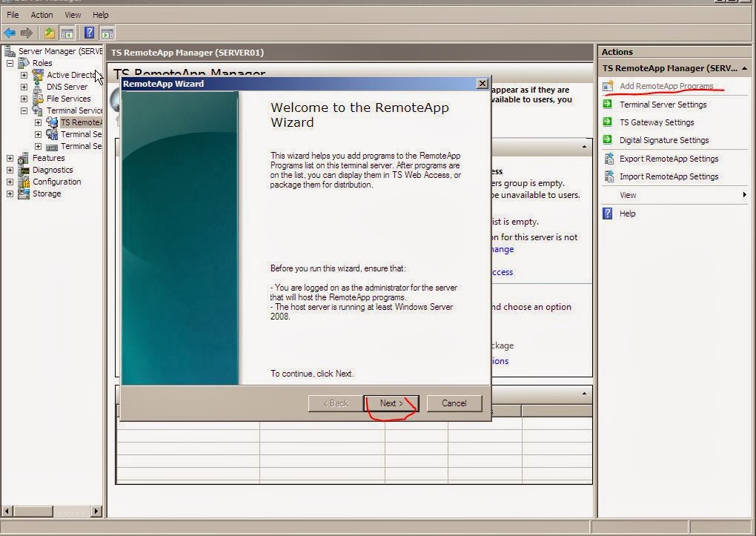Click the tree pane scrollbar right arrow
This screenshot has height=536, width=756.
96,511
